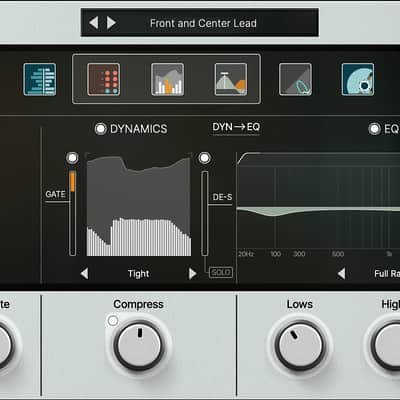Open the Front and Center Lead preset name
400x400 pixels.
203,23
